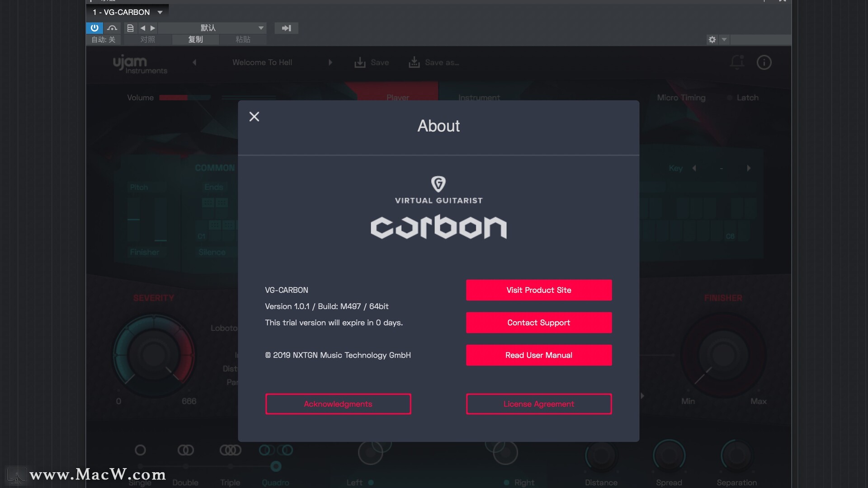Open the settings gear in plugin header

pyautogui.click(x=711, y=40)
